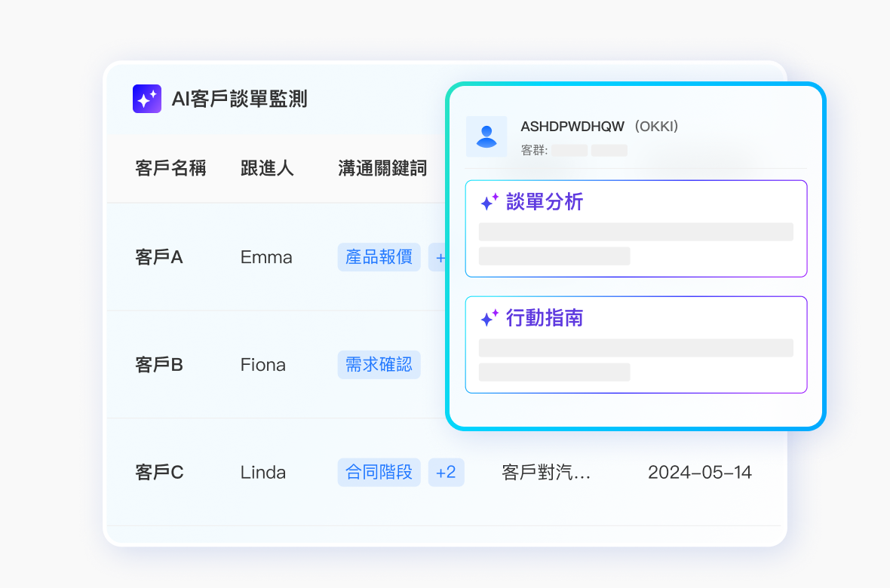Click the date 2024-05-14

[x=700, y=472]
